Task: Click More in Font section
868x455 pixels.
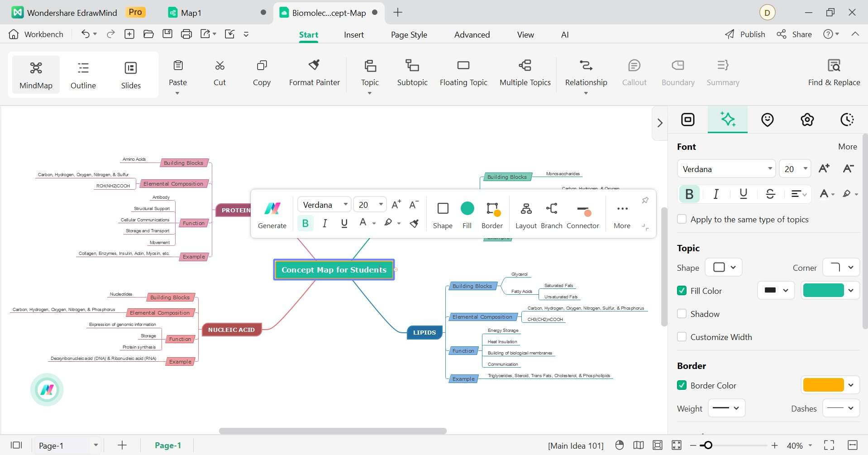Action: 847,146
